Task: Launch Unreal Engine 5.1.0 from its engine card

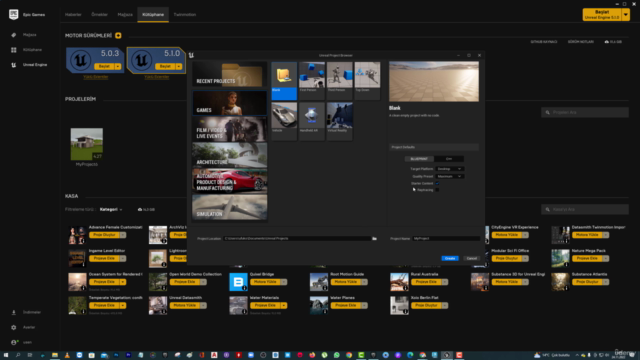Action: click(165, 66)
